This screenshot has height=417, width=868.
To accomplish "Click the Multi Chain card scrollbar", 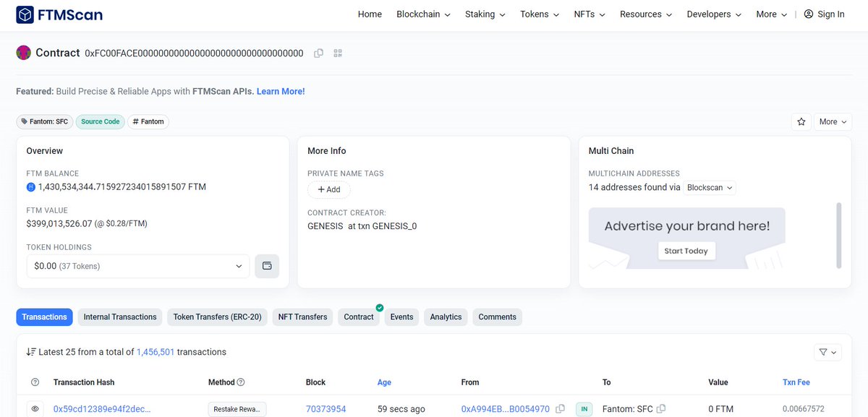I will (839, 235).
